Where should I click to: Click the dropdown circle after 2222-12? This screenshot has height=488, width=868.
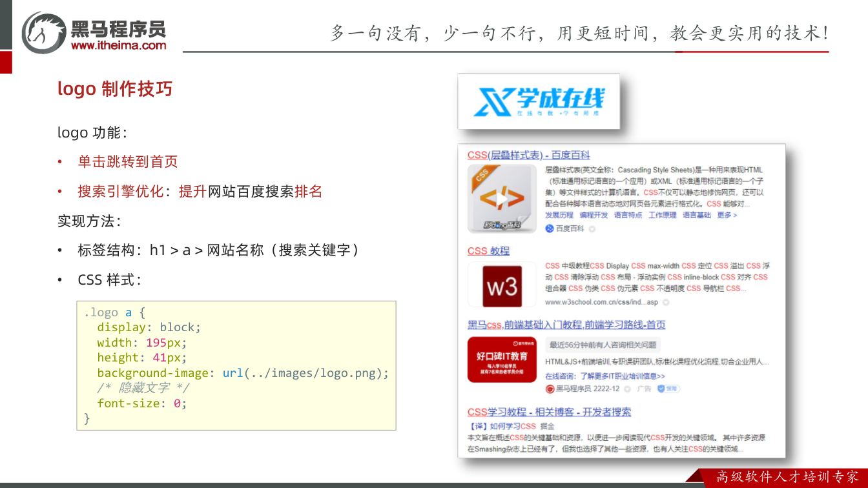627,389
